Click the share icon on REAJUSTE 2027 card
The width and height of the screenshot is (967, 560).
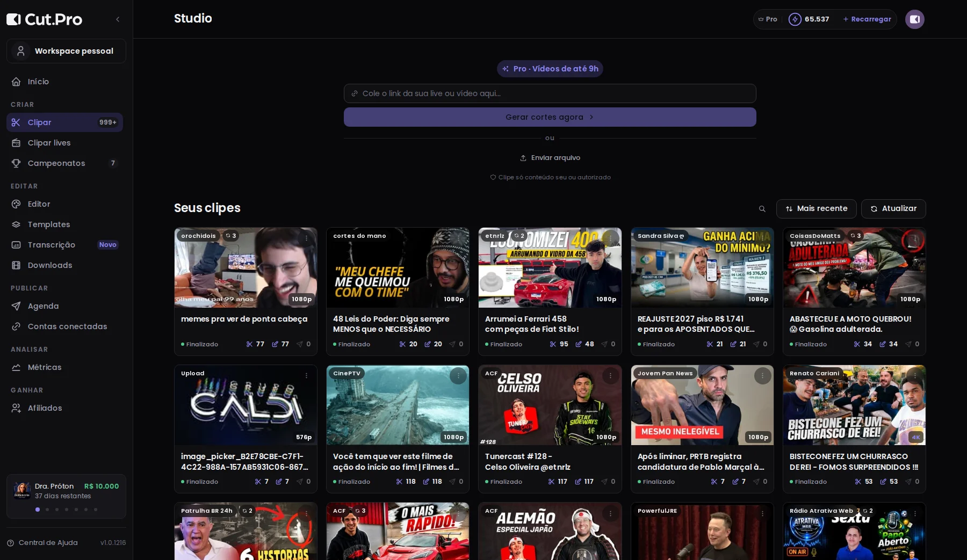click(x=756, y=344)
